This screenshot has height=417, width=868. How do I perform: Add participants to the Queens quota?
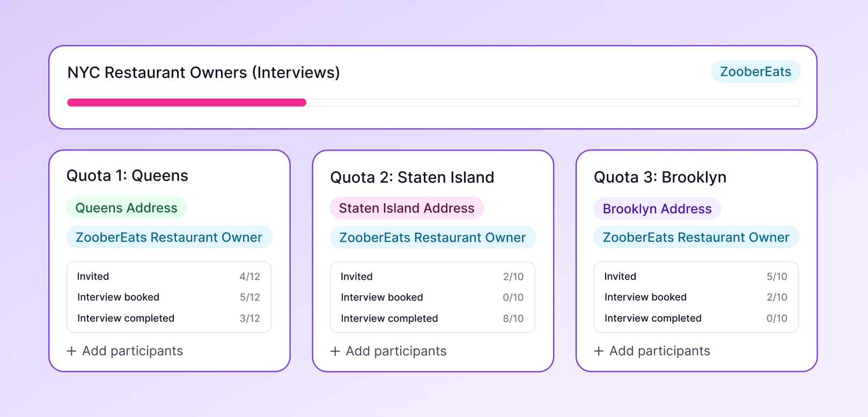[125, 351]
